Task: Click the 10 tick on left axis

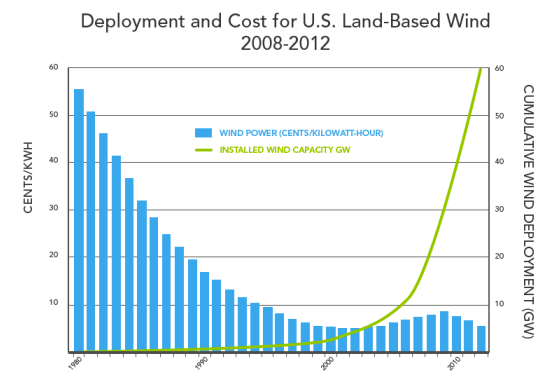Action: point(54,302)
